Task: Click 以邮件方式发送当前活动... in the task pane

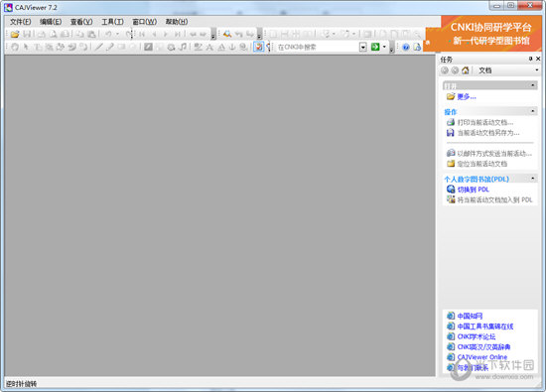Action: [494, 153]
